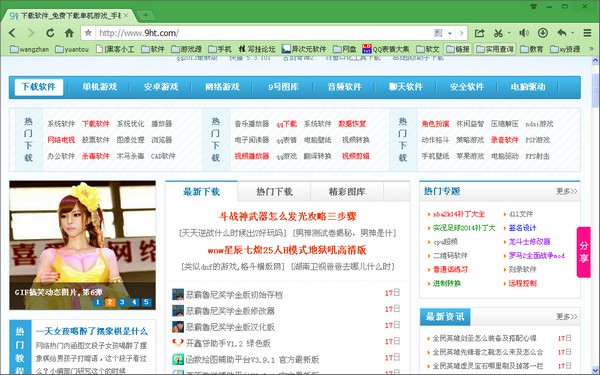This screenshot has width=600, height=375.
Task: Open the wangzhan bookmark folder
Action: pos(29,49)
